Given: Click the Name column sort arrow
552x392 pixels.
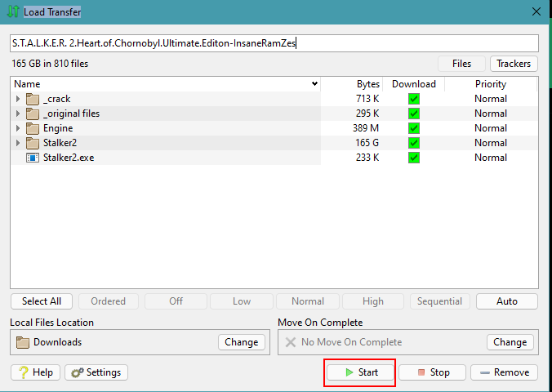Looking at the screenshot, I should [314, 84].
